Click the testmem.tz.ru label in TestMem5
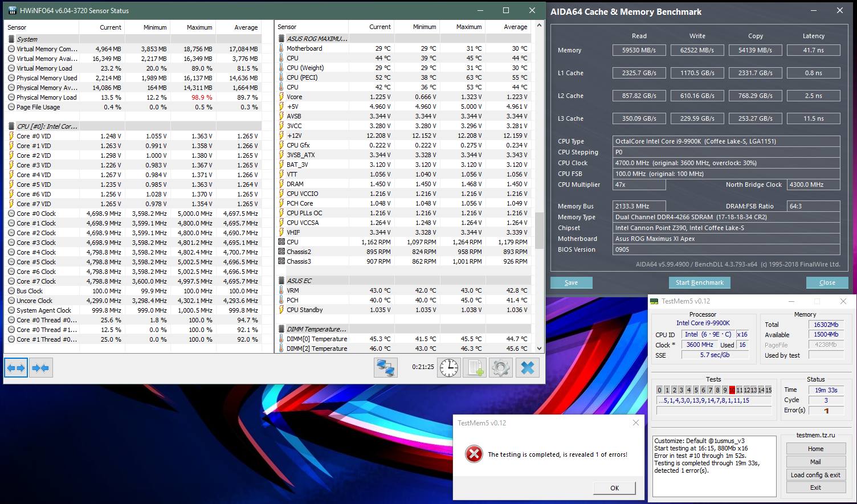The image size is (857, 504). pos(815,435)
